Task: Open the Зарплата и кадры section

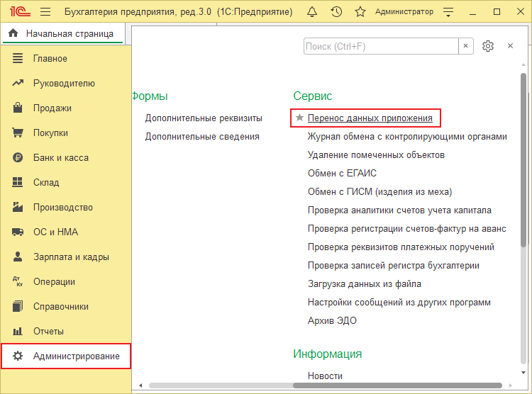Action: (71, 257)
